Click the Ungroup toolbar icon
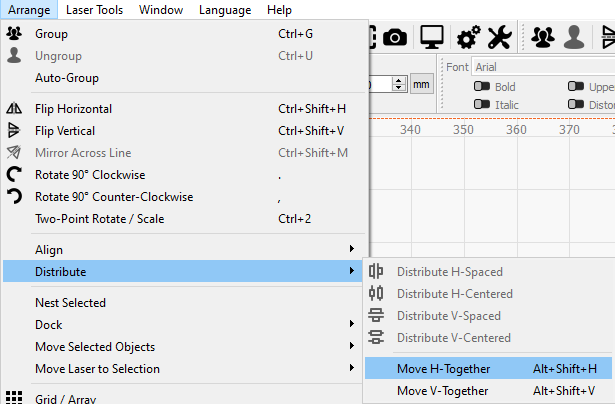 pos(574,37)
